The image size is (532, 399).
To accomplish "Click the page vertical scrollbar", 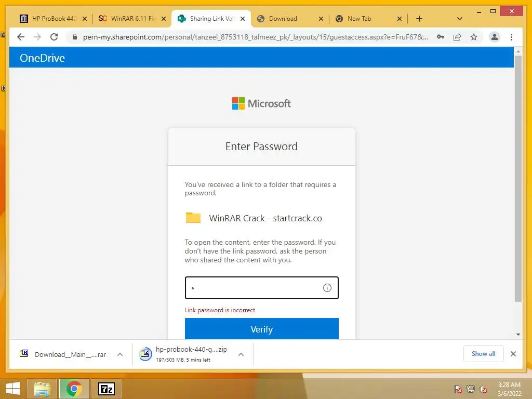I will coord(518,178).
